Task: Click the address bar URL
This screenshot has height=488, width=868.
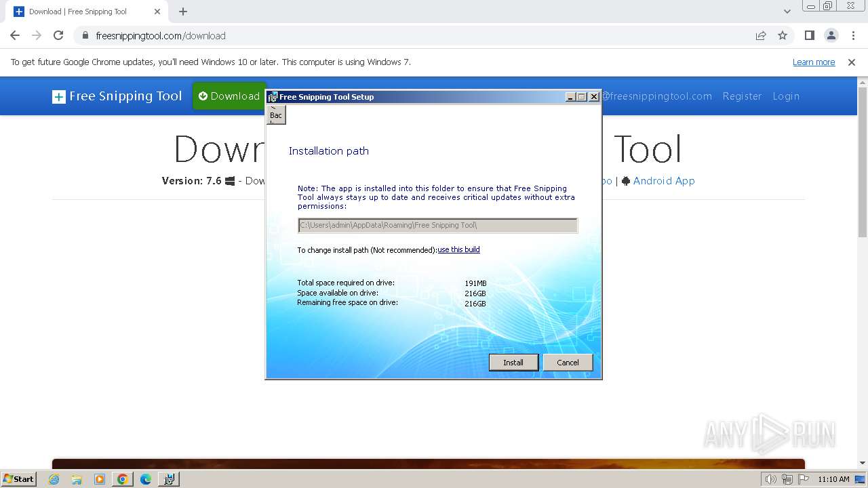Action: pyautogui.click(x=161, y=36)
